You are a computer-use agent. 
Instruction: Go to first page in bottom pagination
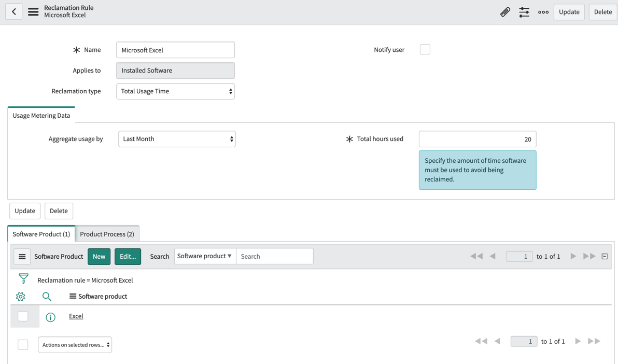pos(481,341)
